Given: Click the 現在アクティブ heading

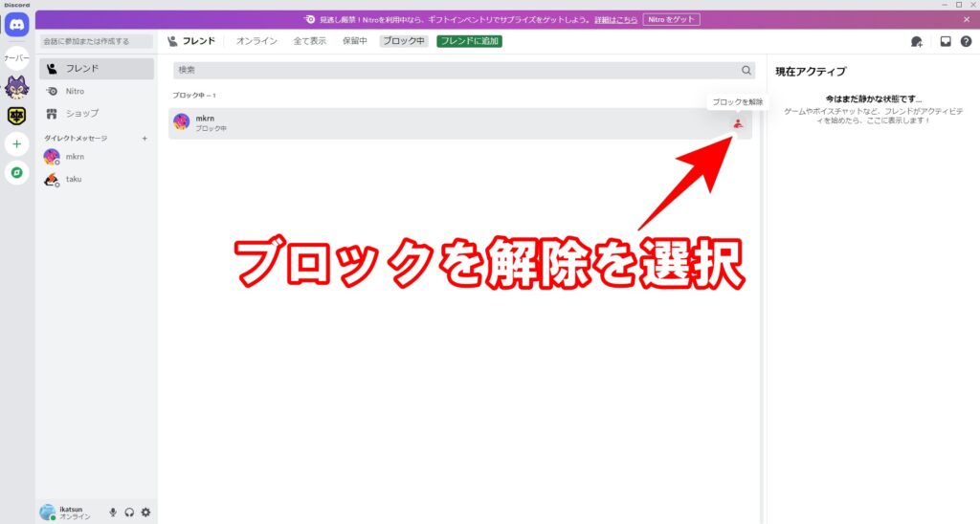Looking at the screenshot, I should pyautogui.click(x=811, y=72).
